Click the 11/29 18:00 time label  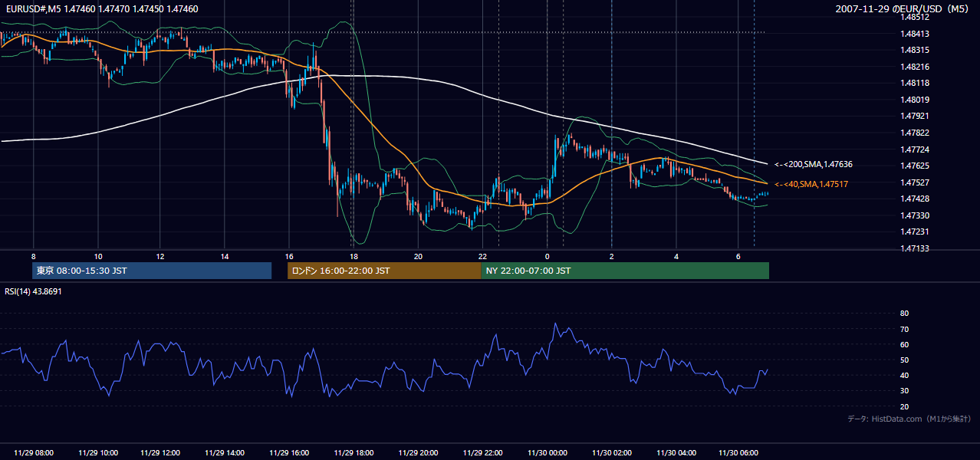point(354,452)
